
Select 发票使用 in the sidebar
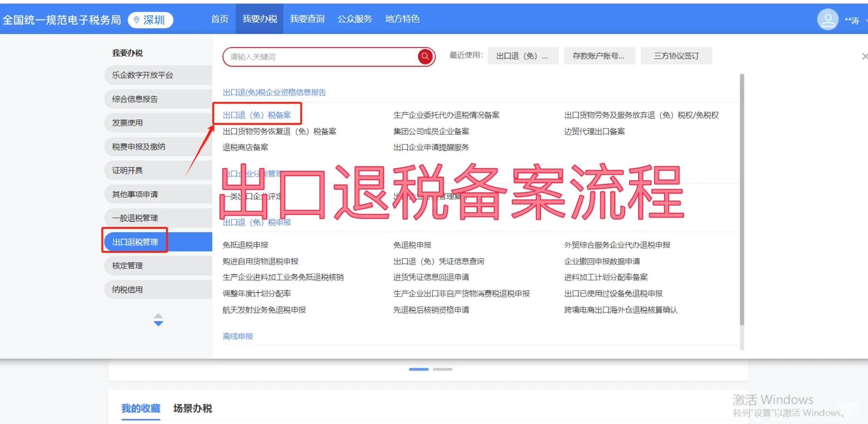click(x=127, y=122)
